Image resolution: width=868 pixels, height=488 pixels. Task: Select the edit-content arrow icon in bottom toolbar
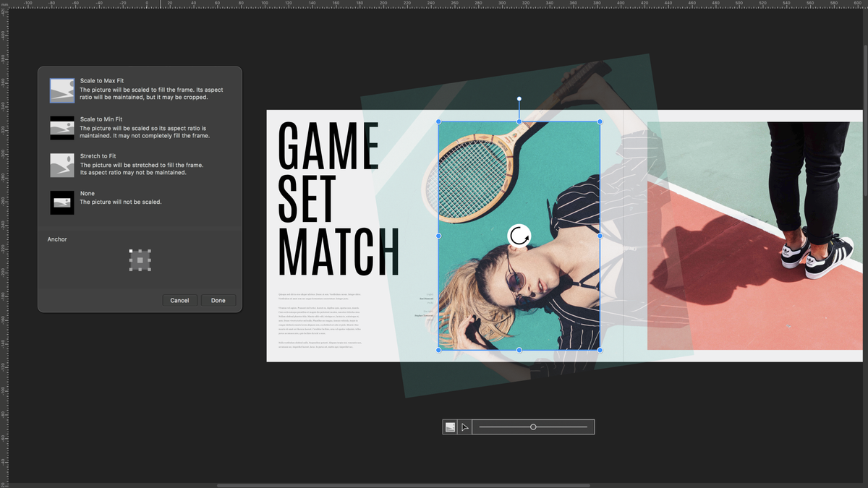pyautogui.click(x=465, y=427)
